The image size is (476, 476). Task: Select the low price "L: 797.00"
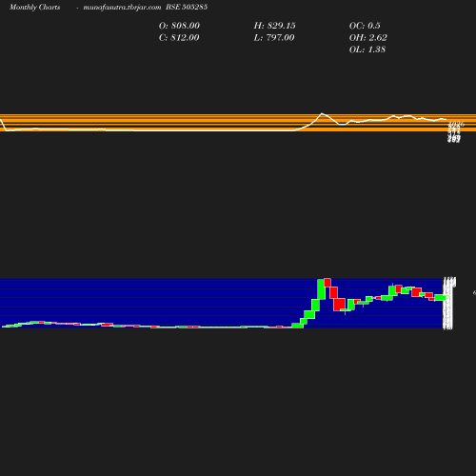click(x=274, y=37)
